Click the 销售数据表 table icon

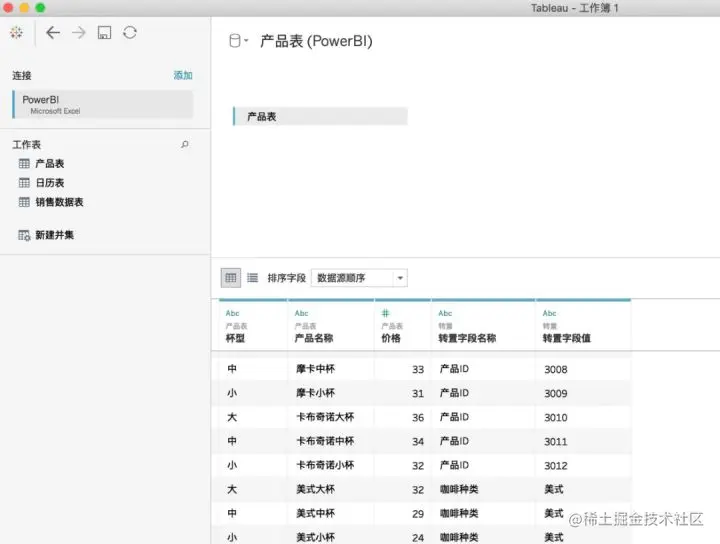(24, 202)
